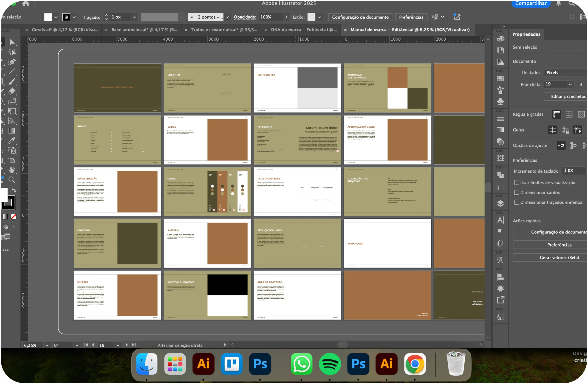This screenshot has height=384, width=588.
Task: Open Spotify from the Dock
Action: click(330, 364)
